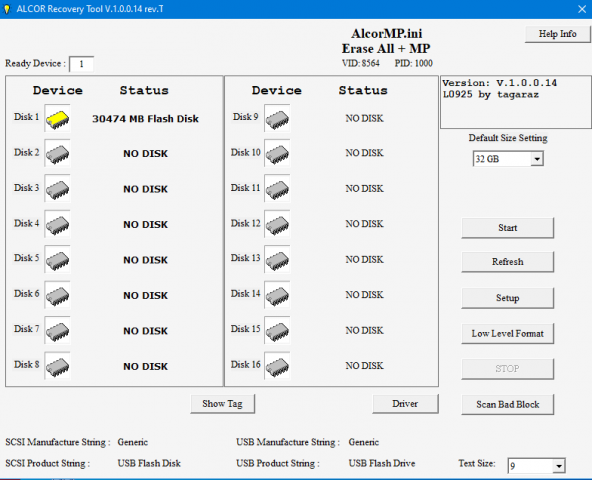
Task: Expand the Text Size dropdown
Action: [536, 466]
